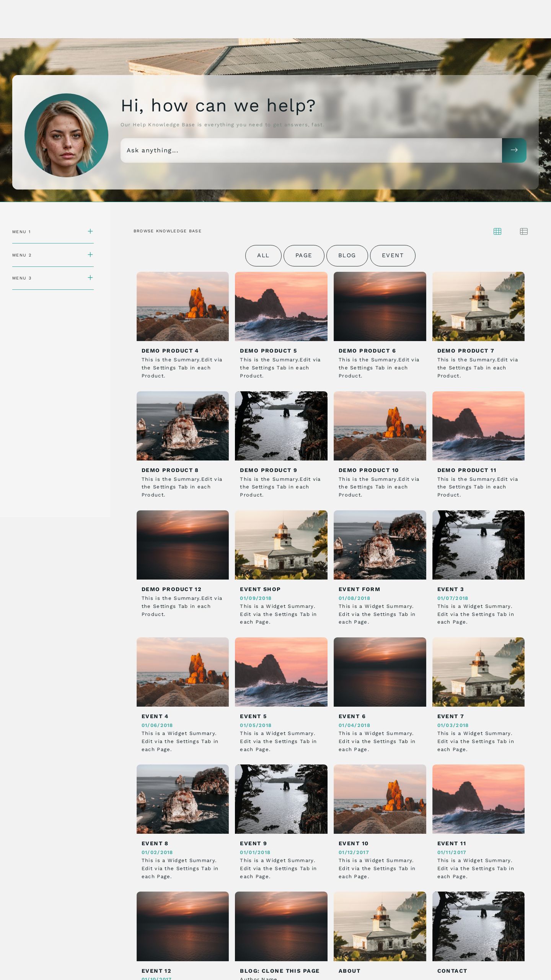Viewport: 551px width, 980px height.
Task: Filter by BLOG category
Action: pyautogui.click(x=347, y=255)
